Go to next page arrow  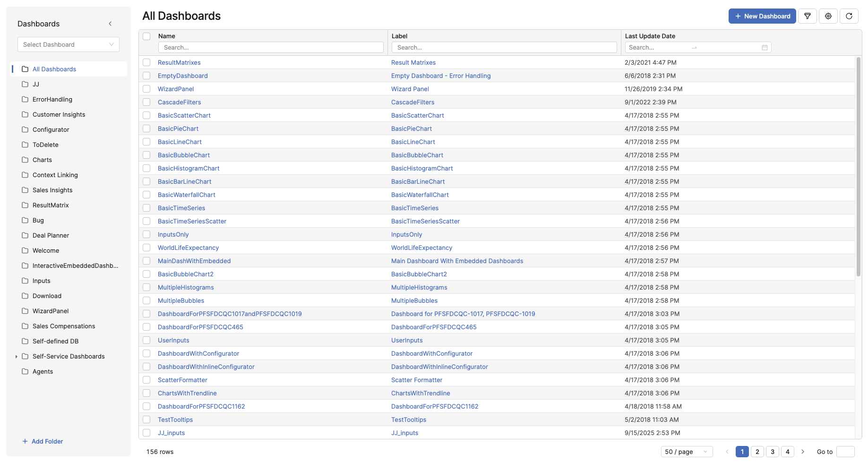803,452
